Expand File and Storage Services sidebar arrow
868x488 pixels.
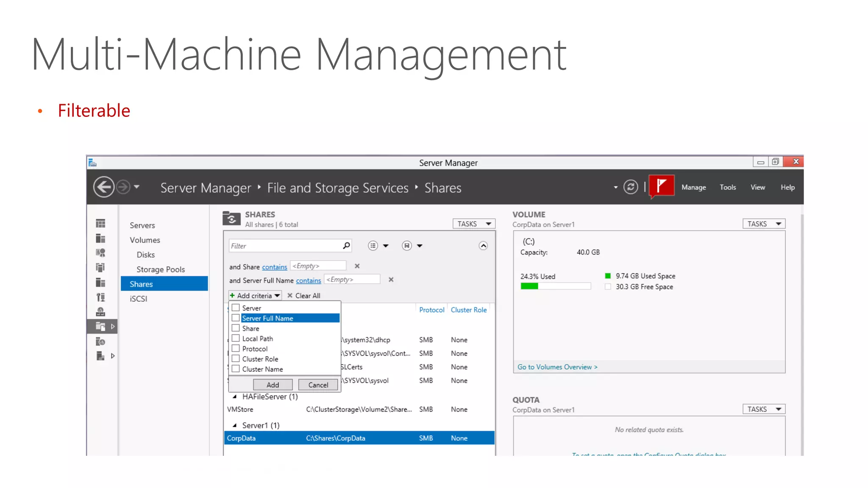113,326
